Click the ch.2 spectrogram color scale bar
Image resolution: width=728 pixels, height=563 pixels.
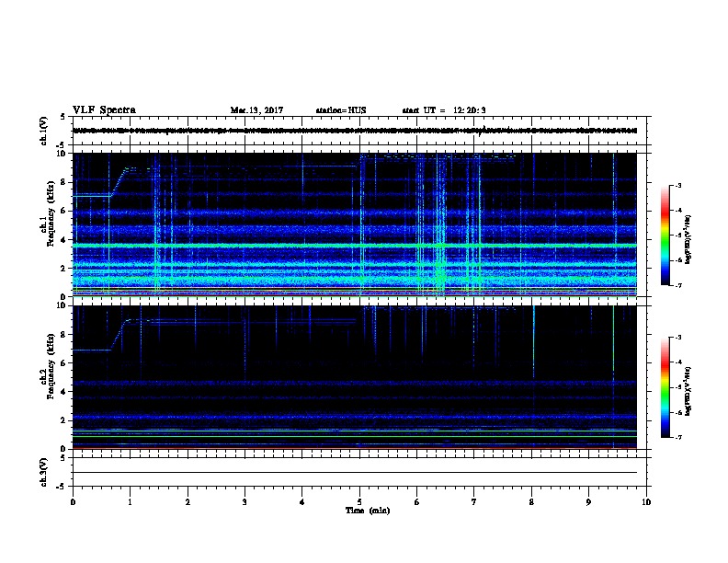tap(665, 387)
